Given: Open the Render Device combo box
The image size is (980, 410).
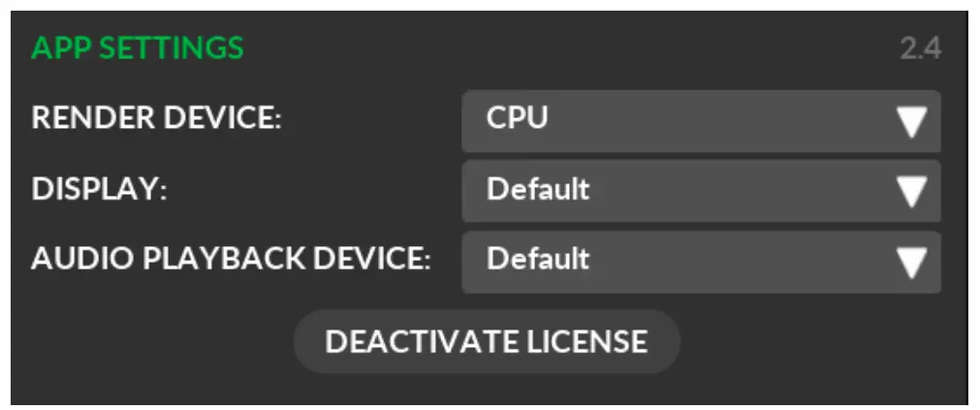Looking at the screenshot, I should pos(700,121).
